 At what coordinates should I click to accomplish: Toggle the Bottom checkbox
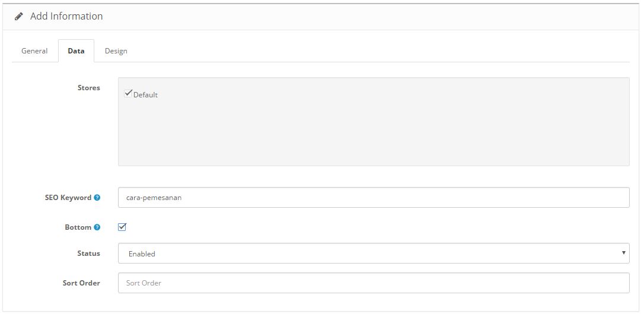(x=122, y=227)
